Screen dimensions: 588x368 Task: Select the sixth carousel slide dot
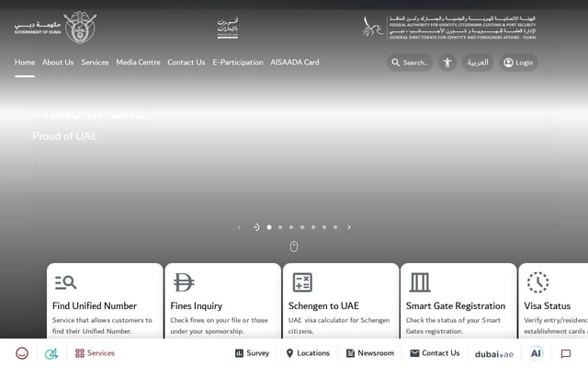(x=324, y=227)
